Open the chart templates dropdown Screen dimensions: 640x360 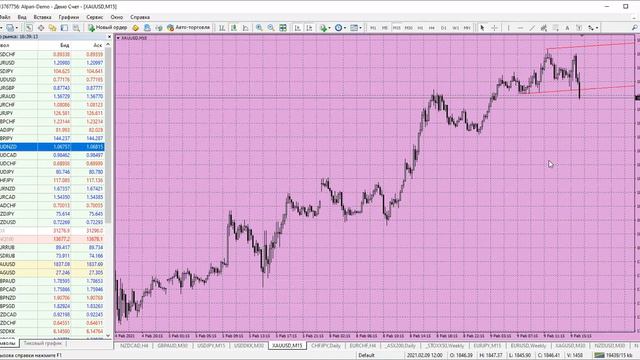(355, 28)
